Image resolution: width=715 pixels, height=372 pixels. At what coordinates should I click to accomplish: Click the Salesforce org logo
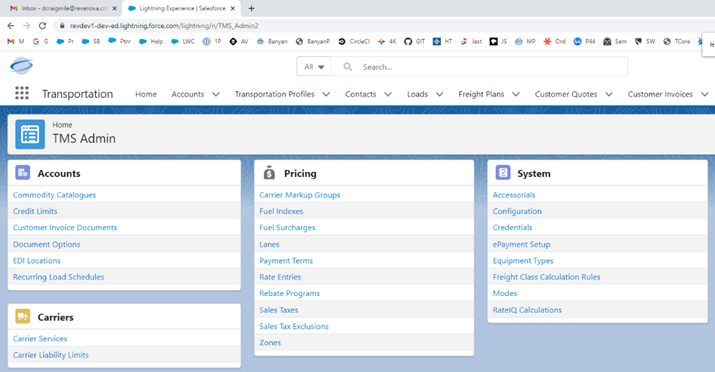(x=21, y=66)
